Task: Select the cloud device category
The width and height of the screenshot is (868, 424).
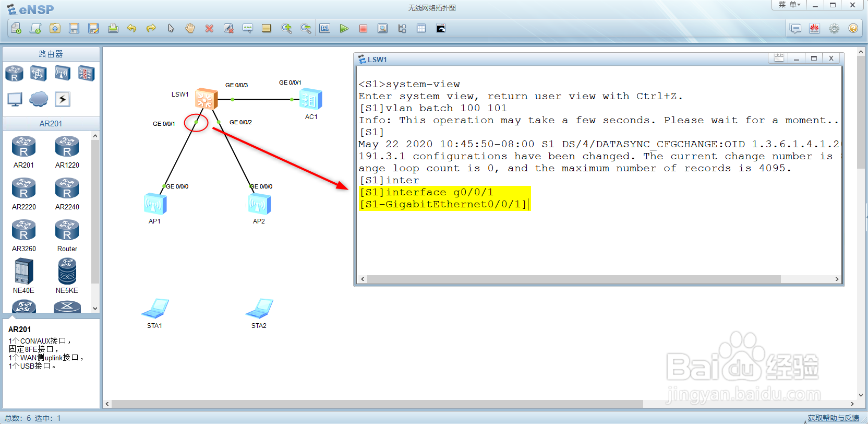Action: coord(39,99)
